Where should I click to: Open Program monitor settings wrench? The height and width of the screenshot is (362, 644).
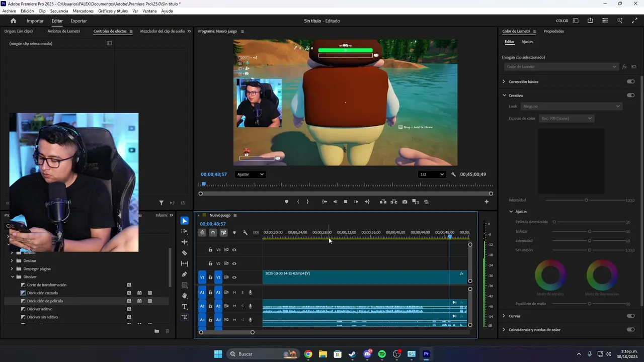click(453, 174)
